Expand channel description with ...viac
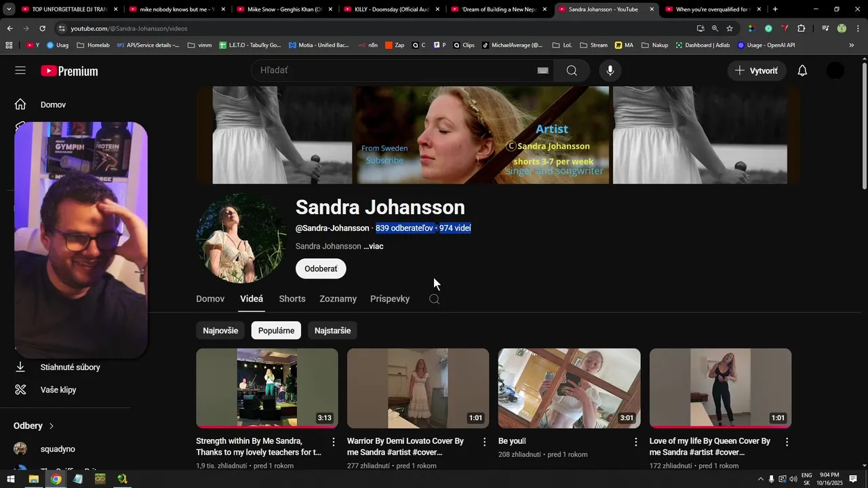Screen dimensions: 868x488 tap(374, 246)
